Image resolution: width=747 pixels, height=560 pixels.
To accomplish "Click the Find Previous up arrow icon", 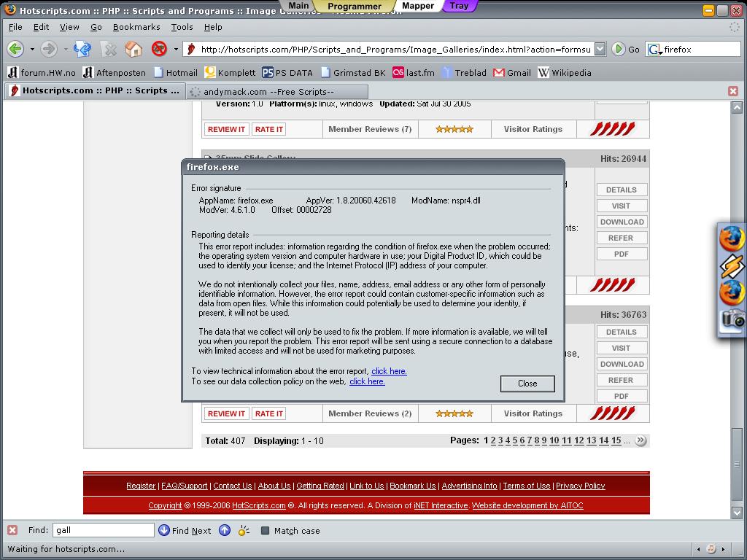I will (225, 530).
